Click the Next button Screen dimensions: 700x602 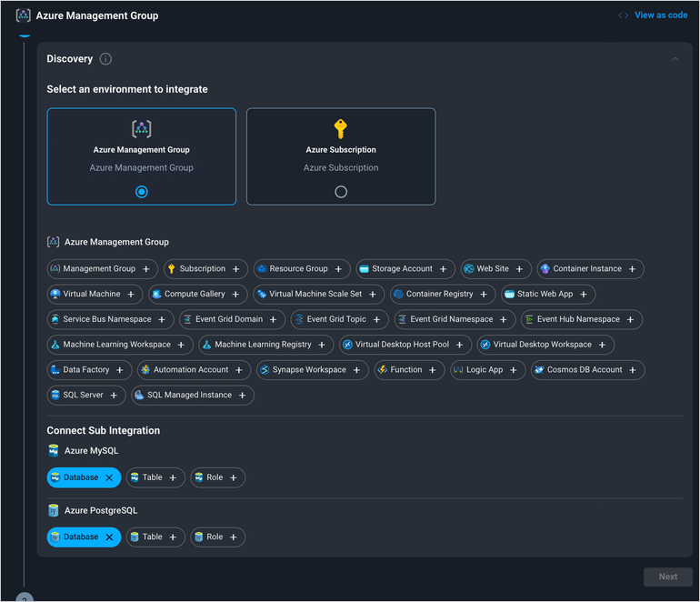pyautogui.click(x=667, y=577)
